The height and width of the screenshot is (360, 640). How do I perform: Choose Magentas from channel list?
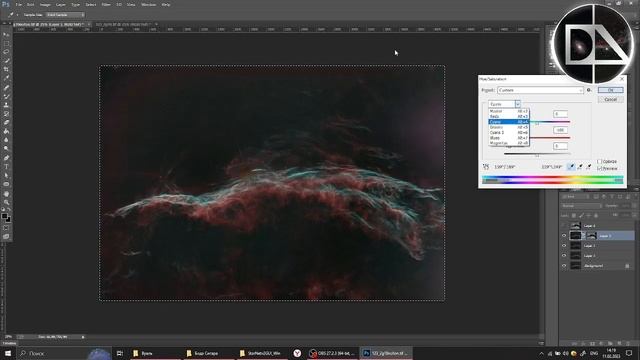coord(509,143)
